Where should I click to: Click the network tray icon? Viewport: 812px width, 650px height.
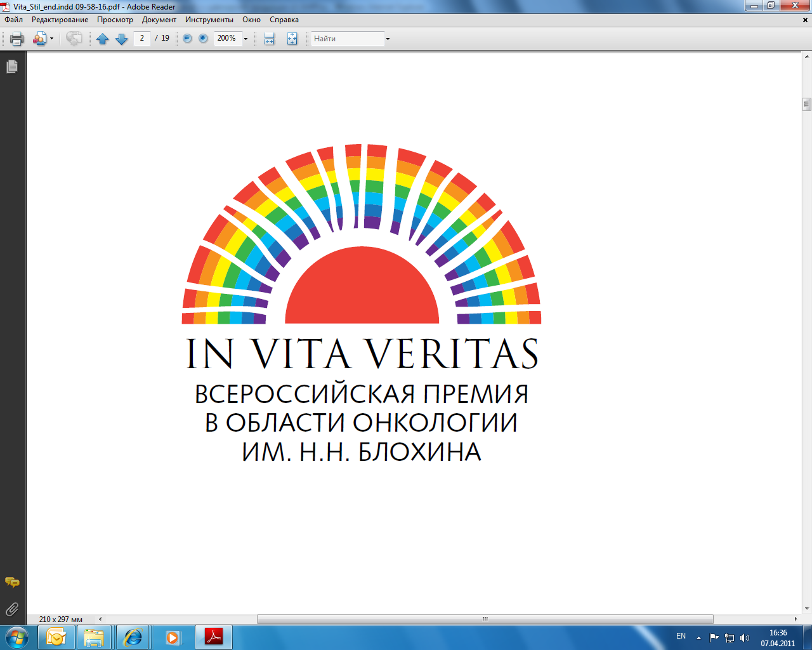click(x=730, y=638)
